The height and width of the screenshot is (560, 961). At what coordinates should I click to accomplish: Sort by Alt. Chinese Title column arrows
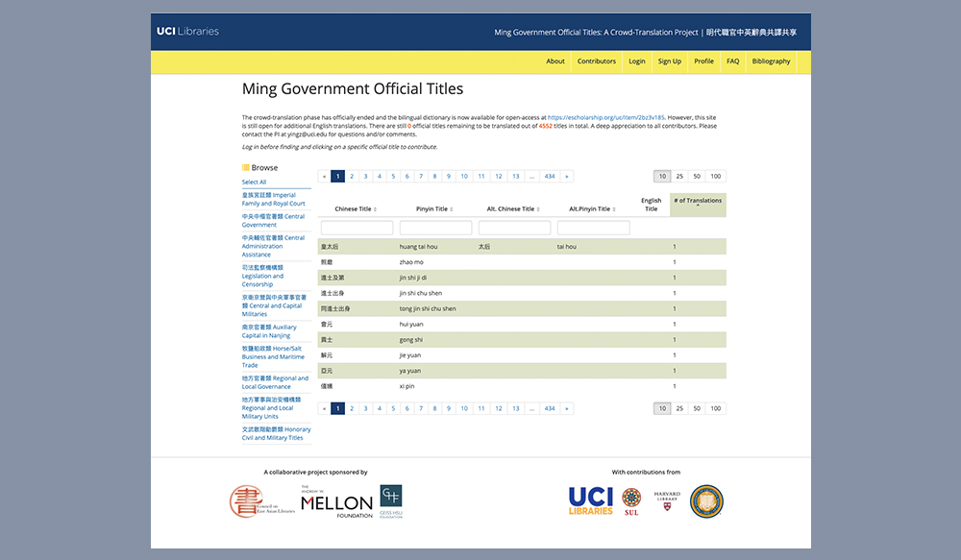tap(538, 209)
